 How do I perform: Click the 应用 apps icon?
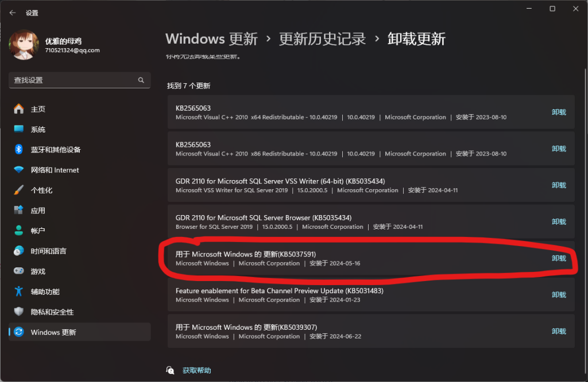pyautogui.click(x=19, y=210)
